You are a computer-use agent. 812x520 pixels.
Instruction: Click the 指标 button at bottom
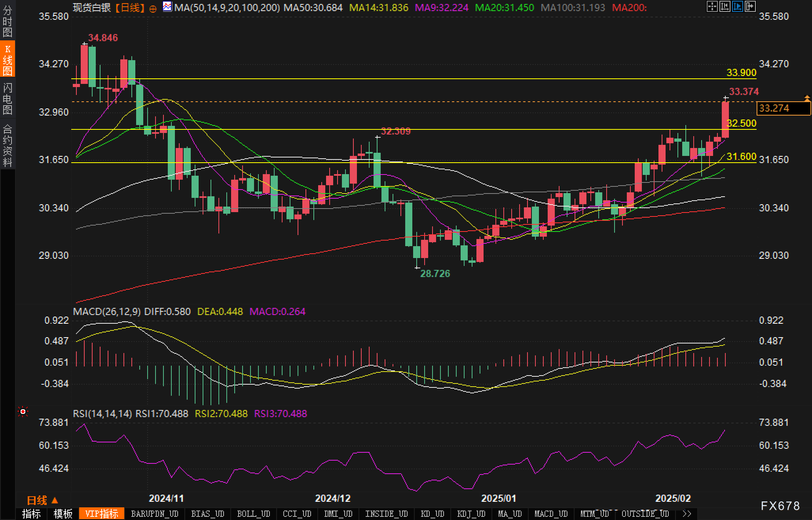point(31,514)
